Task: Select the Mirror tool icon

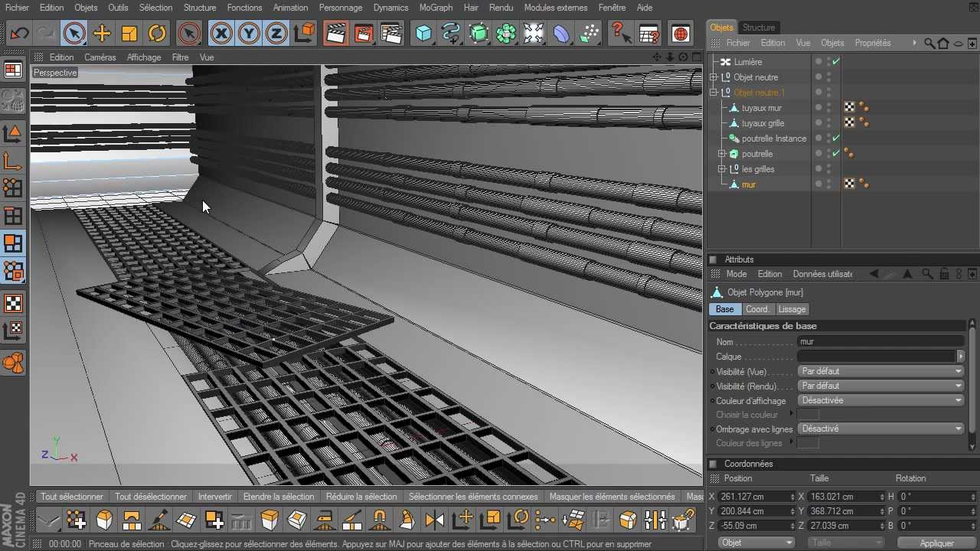Action: [434, 521]
